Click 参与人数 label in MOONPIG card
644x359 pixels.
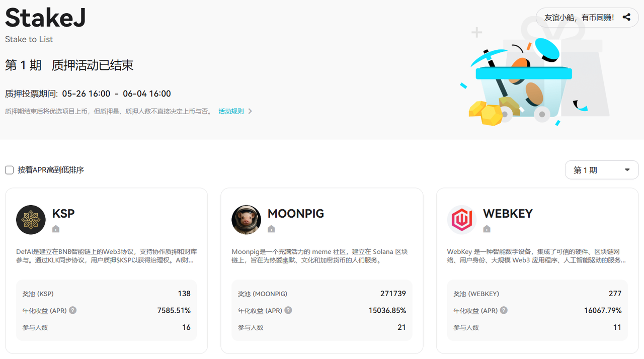coord(251,327)
